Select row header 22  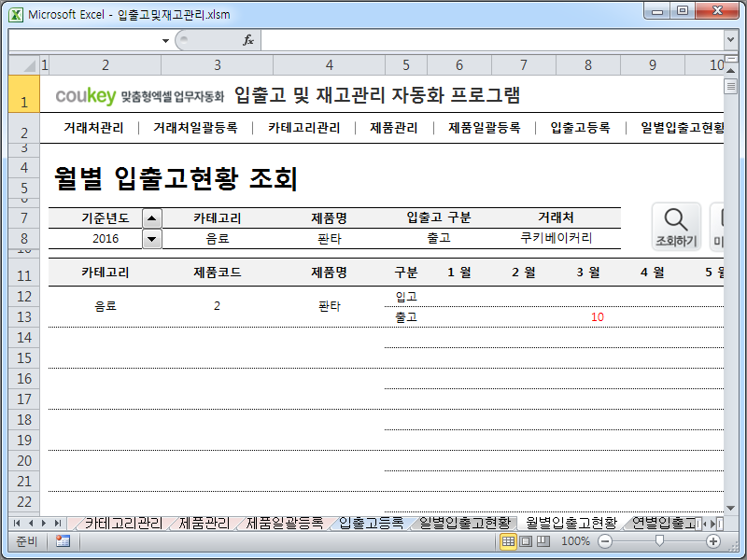(x=24, y=502)
